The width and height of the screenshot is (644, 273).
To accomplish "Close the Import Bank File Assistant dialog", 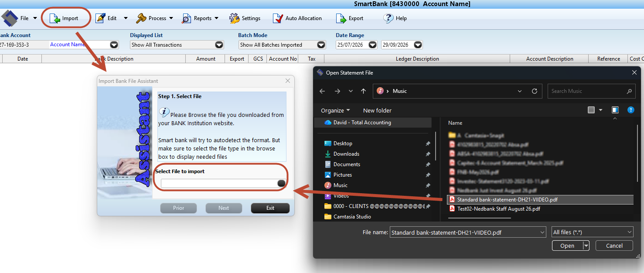I will pyautogui.click(x=288, y=81).
